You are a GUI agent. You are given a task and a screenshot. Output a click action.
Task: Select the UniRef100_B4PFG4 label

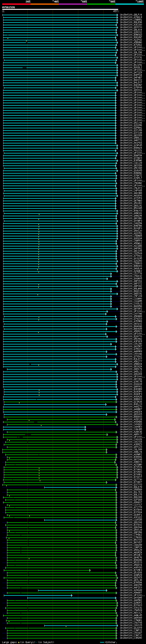coord(131,75)
